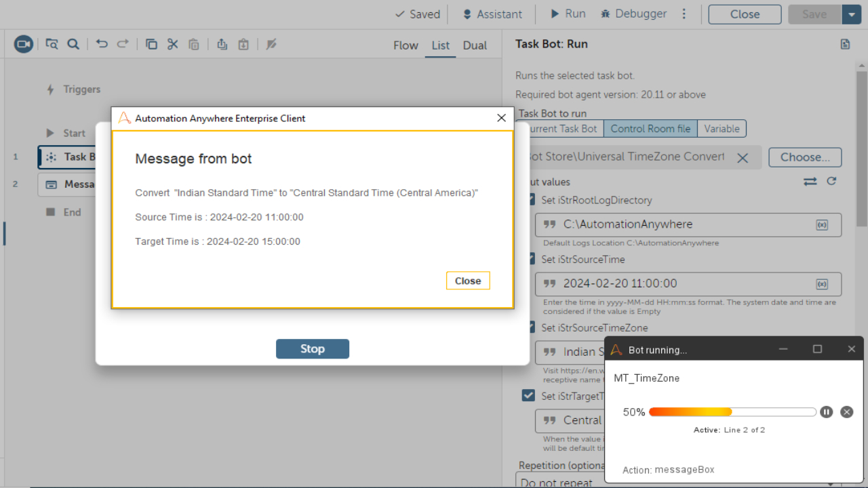Click the copy-to-shared-clipboard upload icon
The width and height of the screenshot is (868, 488).
pyautogui.click(x=222, y=45)
